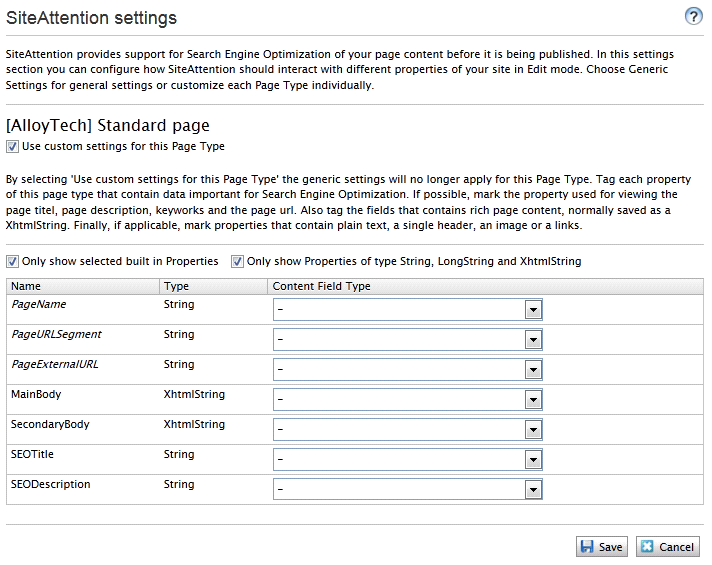Select the MainBody property name

click(36, 395)
